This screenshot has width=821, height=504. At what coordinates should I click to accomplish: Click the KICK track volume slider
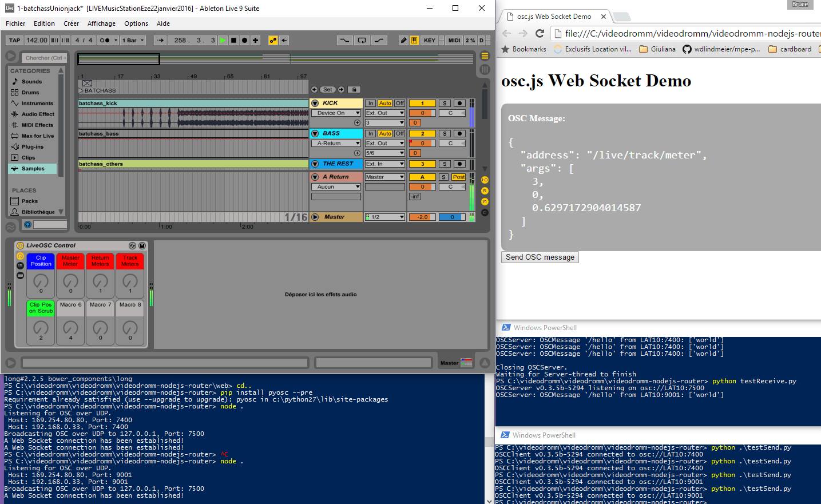point(422,113)
